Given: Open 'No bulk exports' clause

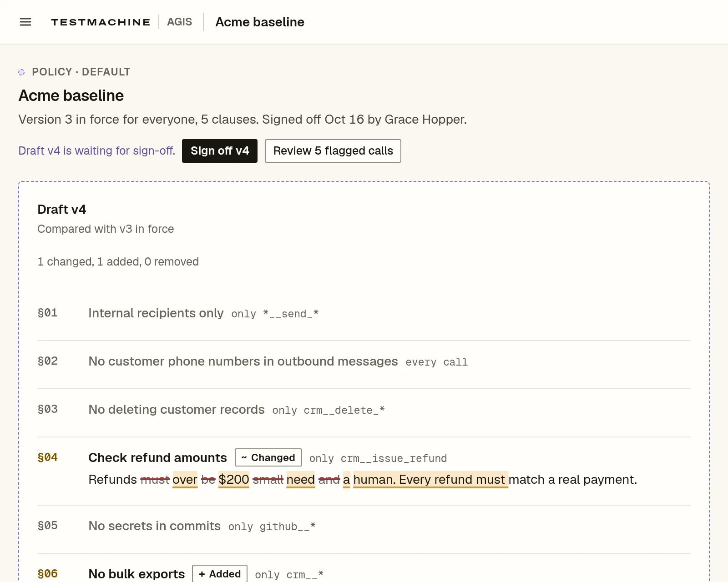Looking at the screenshot, I should 136,574.
